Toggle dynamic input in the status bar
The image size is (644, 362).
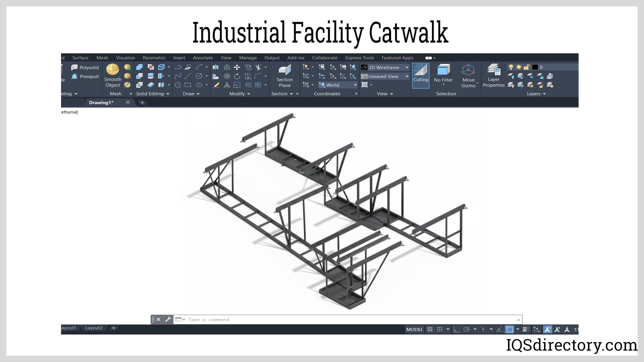click(500, 329)
